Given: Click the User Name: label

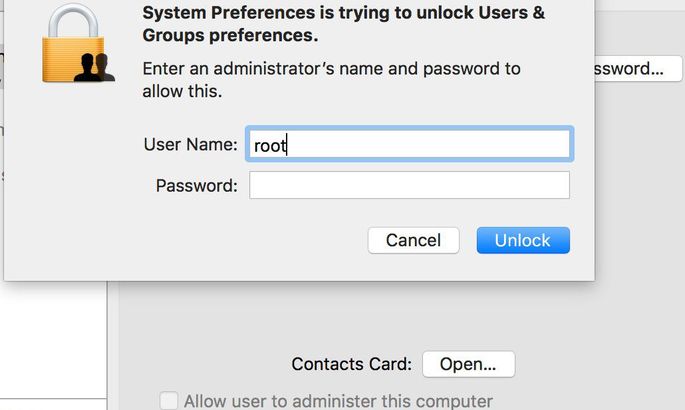Looking at the screenshot, I should (x=190, y=145).
